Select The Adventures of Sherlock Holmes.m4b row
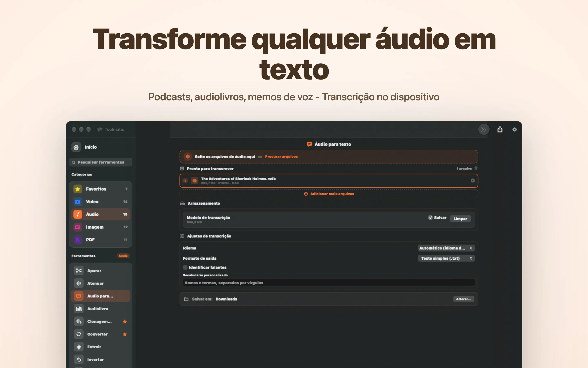 329,181
